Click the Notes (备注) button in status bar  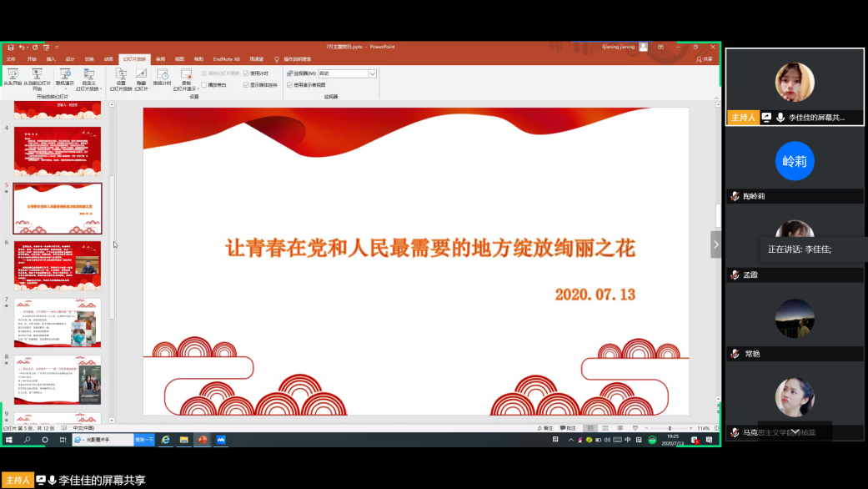pos(544,428)
